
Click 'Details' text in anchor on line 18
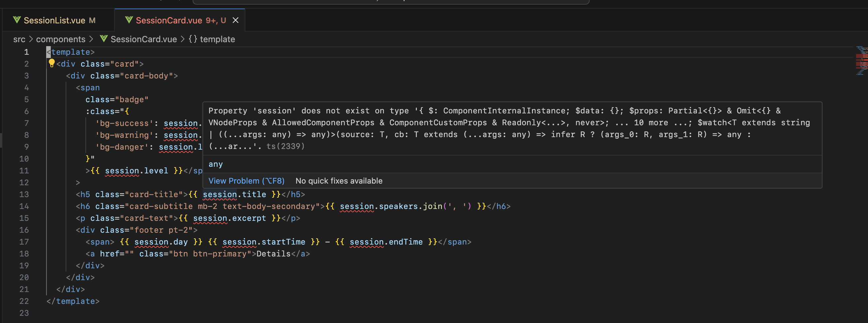pos(273,253)
